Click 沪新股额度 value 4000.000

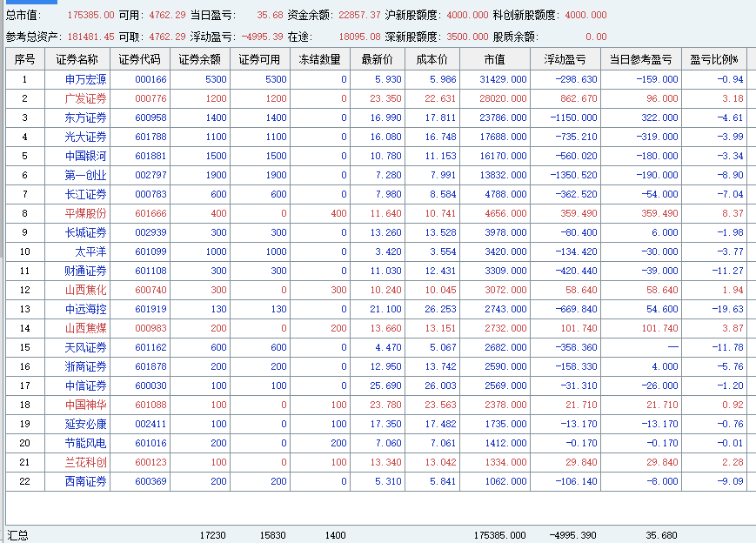point(468,16)
